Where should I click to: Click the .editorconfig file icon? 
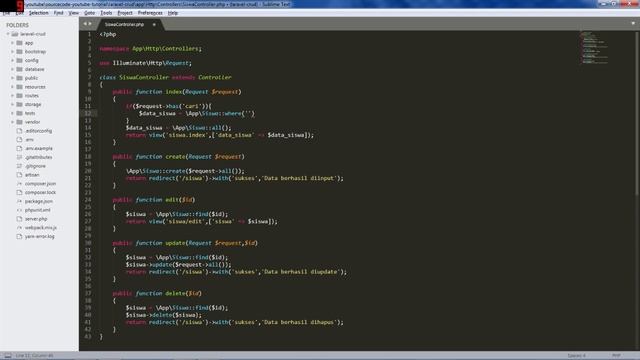coord(19,131)
